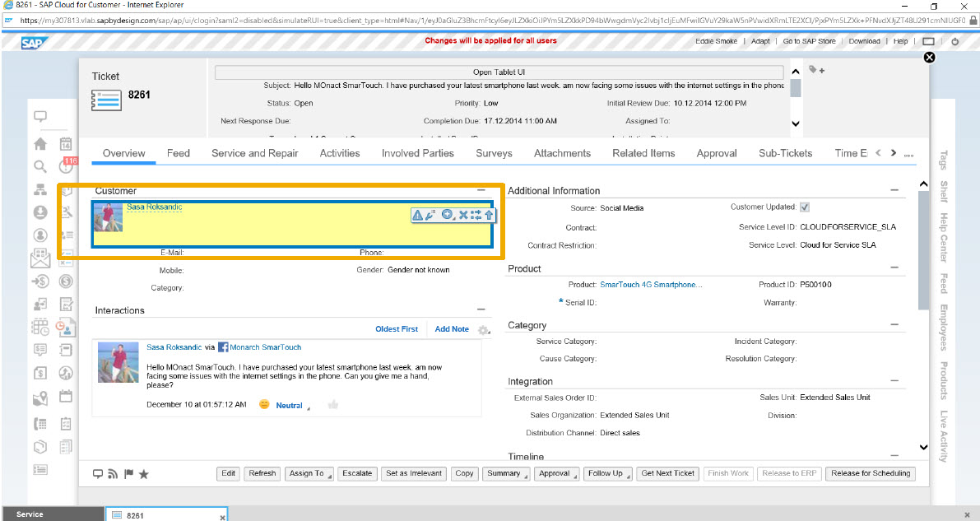This screenshot has height=521, width=980.
Task: Collapse the Category section
Action: tap(894, 324)
